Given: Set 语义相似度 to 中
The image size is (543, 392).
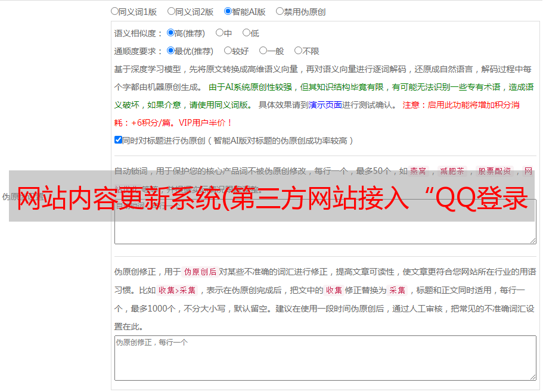Looking at the screenshot, I should pyautogui.click(x=219, y=33).
